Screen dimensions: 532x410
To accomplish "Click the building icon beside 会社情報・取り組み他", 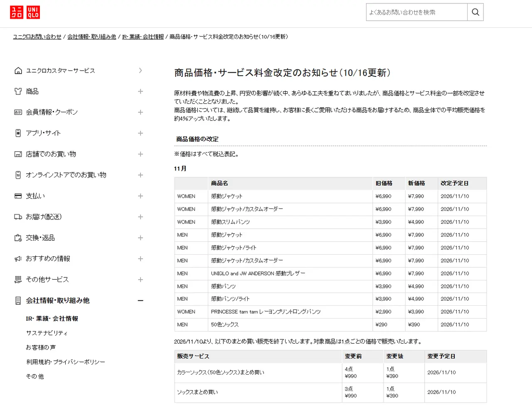I will (x=18, y=300).
